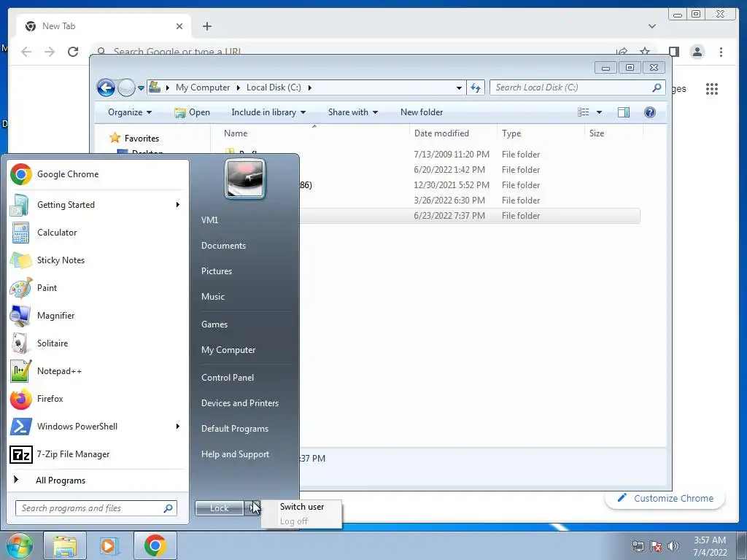This screenshot has height=560, width=747.
Task: Launch Paint from Start menu
Action: pos(98,287)
